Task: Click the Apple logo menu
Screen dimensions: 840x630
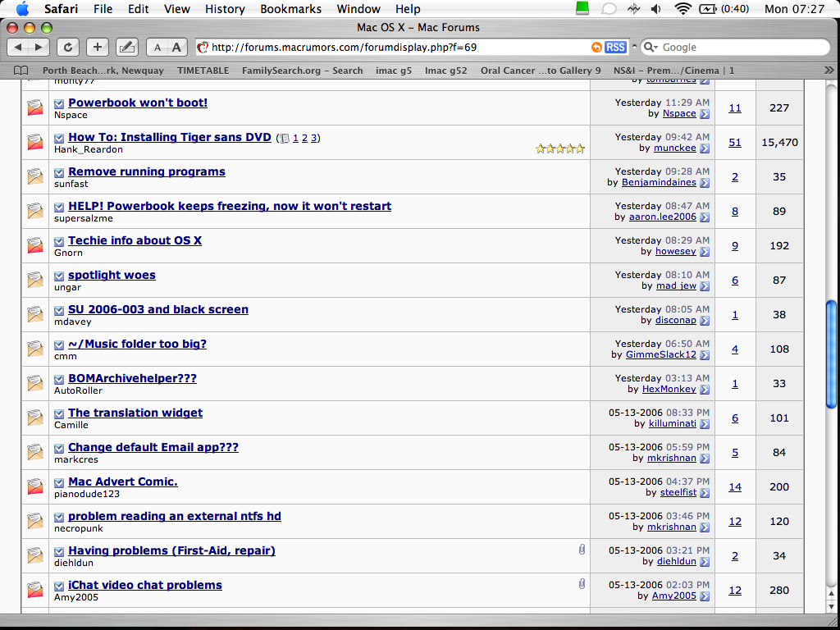Action: [x=22, y=8]
